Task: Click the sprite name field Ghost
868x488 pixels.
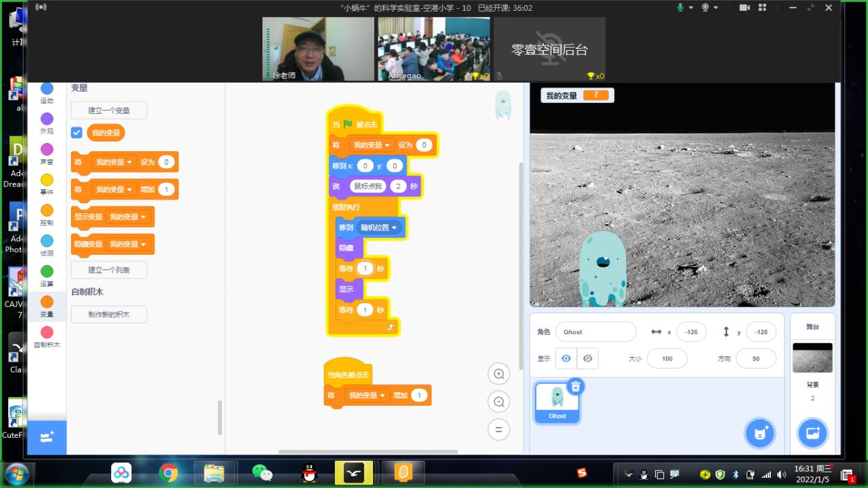Action: (x=595, y=331)
